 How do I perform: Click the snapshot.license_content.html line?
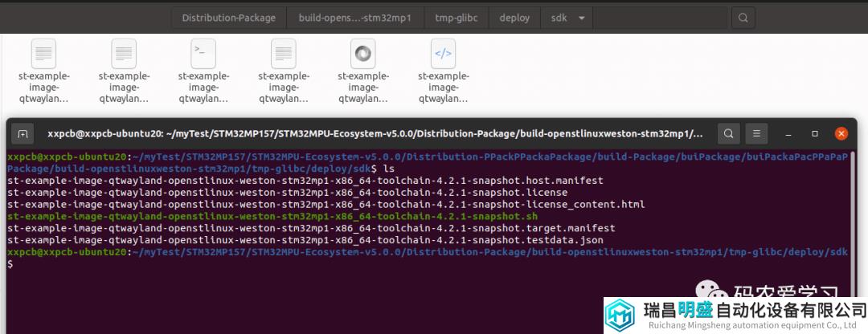pyautogui.click(x=326, y=205)
